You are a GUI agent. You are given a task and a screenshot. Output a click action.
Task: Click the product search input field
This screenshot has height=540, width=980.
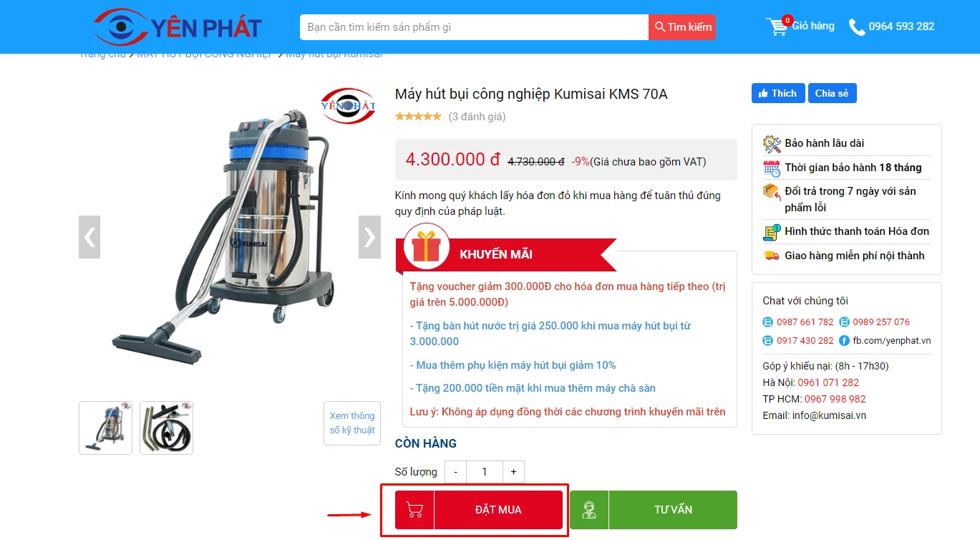(x=474, y=27)
